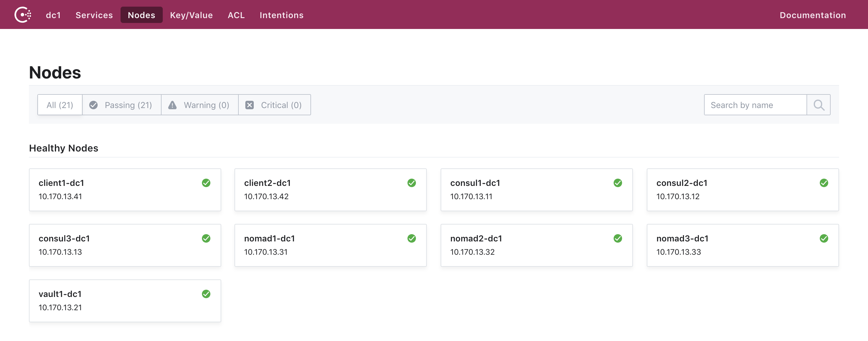The image size is (868, 341).
Task: Open the dc1 datacenter selector
Action: [x=53, y=15]
